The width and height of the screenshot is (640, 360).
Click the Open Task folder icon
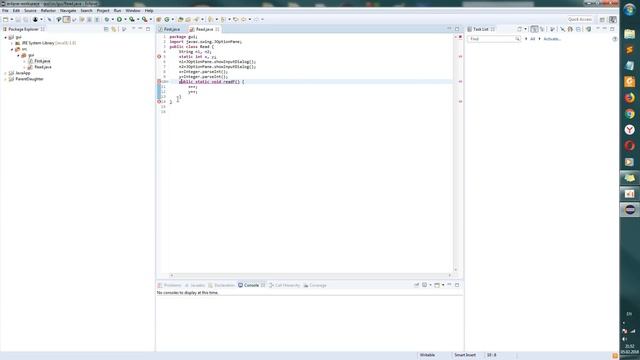point(188,19)
